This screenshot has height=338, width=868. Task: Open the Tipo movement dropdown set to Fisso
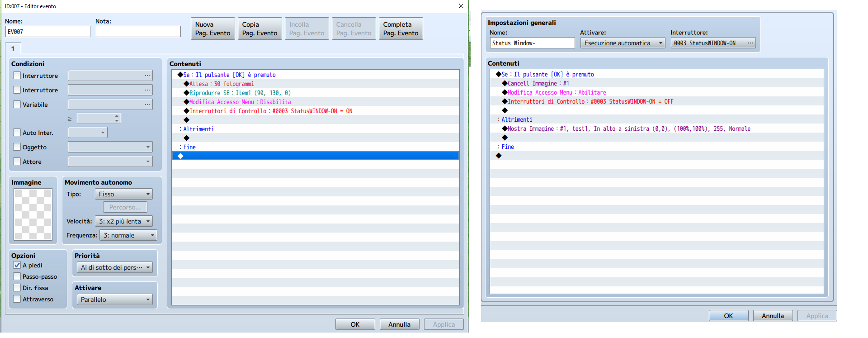(x=124, y=194)
